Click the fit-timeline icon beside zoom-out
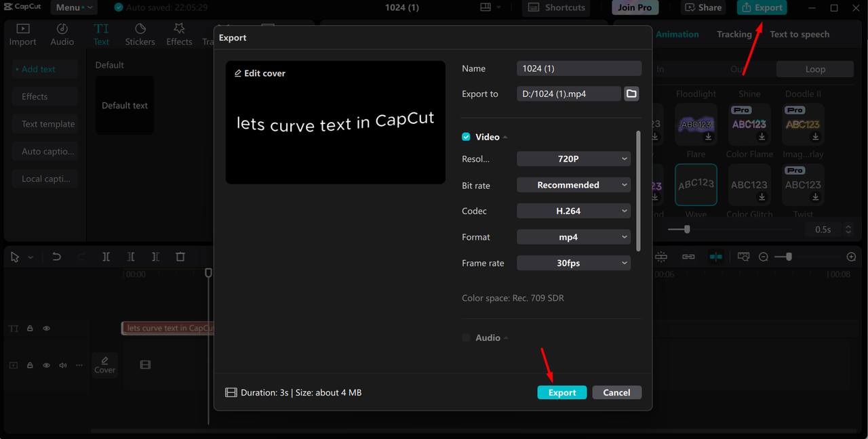The width and height of the screenshot is (868, 439). (x=743, y=257)
